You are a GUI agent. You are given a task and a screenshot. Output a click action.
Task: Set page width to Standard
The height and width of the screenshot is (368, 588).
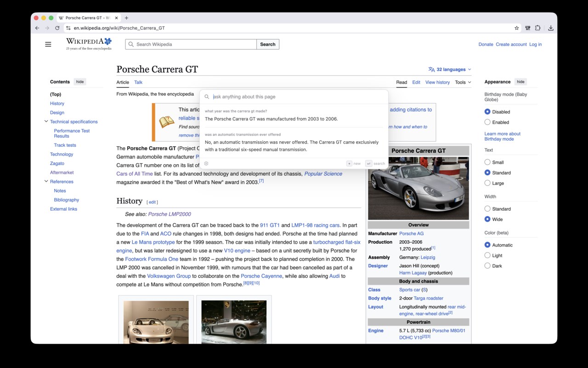click(x=487, y=209)
